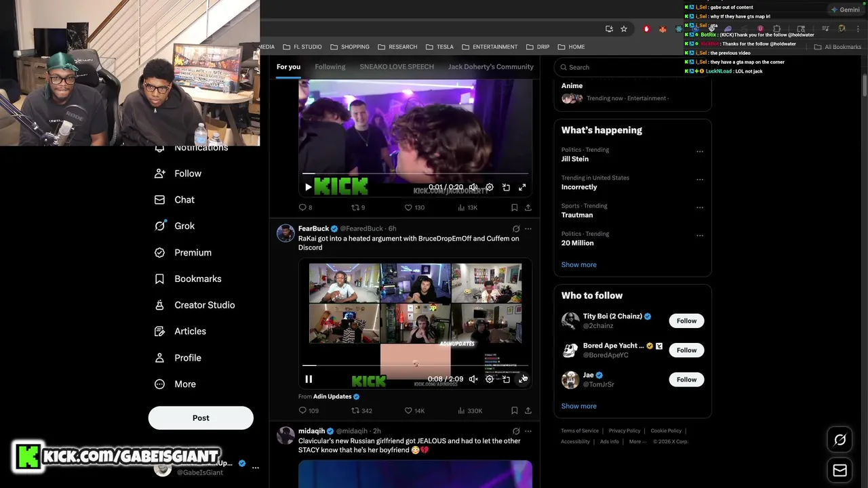Like the top post with 130 likes
Viewport: 868px width, 488px height.
(414, 207)
